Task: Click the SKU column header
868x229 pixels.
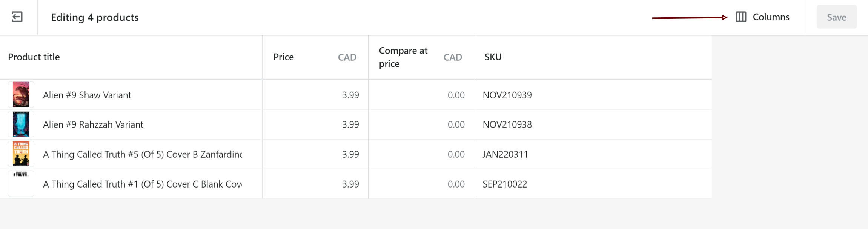Action: coord(493,57)
